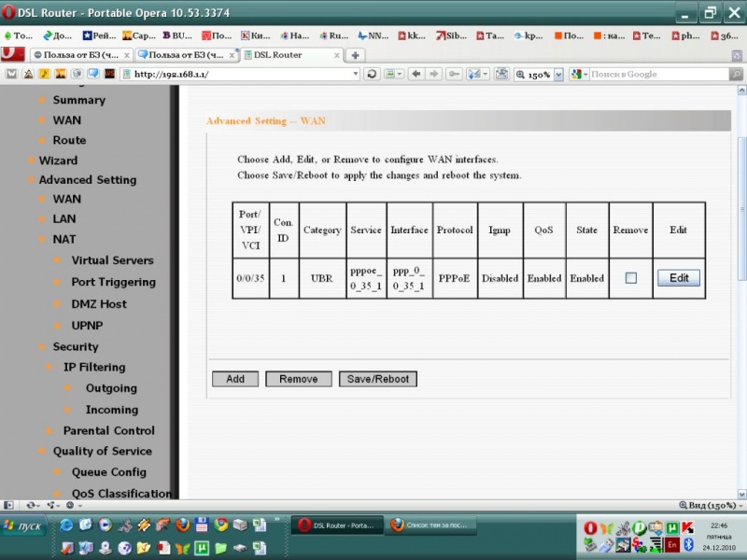The width and height of the screenshot is (747, 560).
Task: Click the Opera menu button
Action: click(12, 55)
